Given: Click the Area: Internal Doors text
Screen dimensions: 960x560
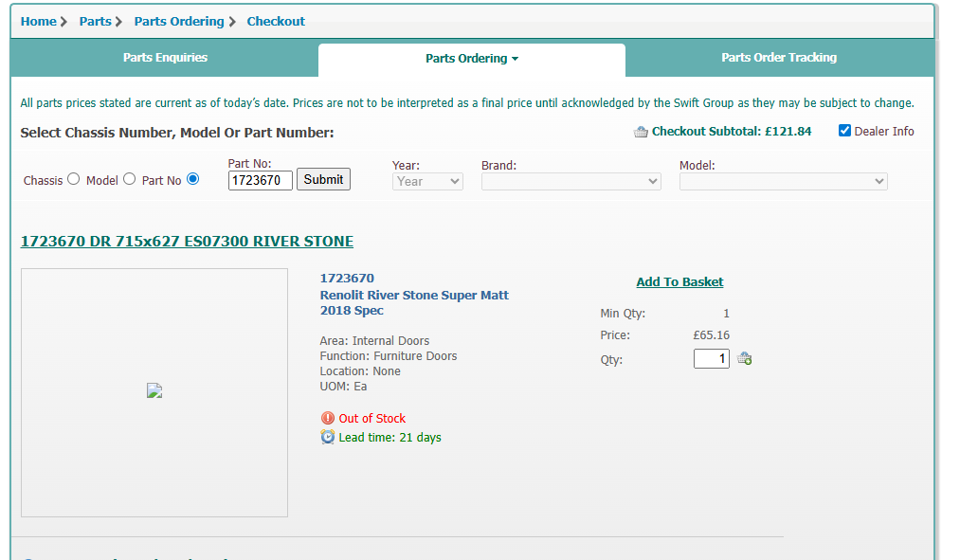Looking at the screenshot, I should pyautogui.click(x=374, y=341).
